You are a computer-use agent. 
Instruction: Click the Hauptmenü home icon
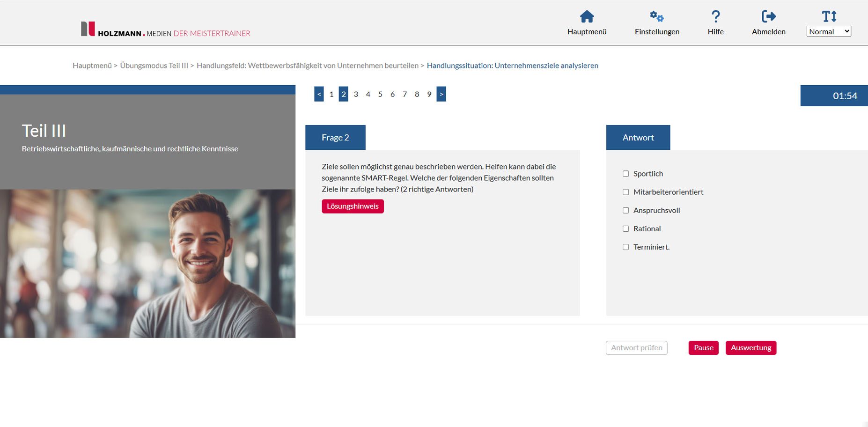click(587, 17)
